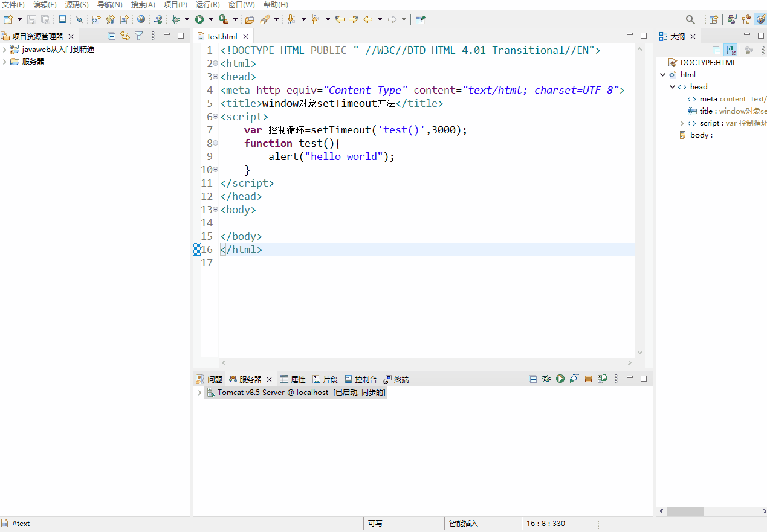
Task: Toggle alphabetical sort in 大纲 outline
Action: click(731, 51)
